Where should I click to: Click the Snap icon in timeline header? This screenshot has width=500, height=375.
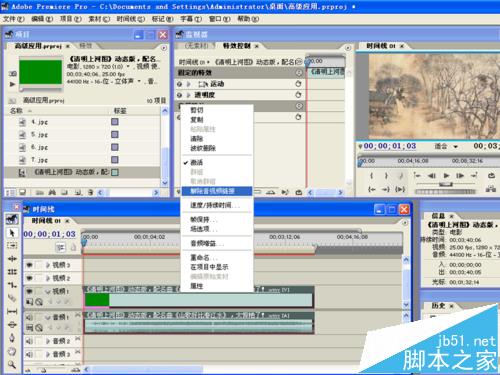tap(60, 247)
